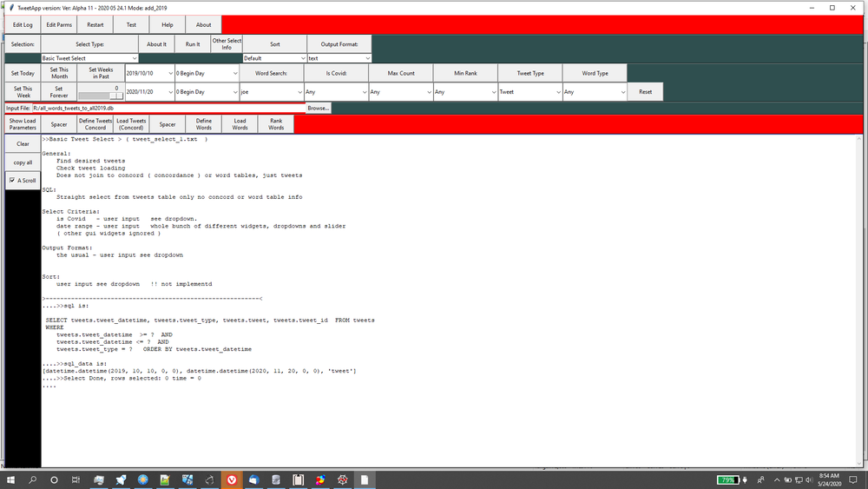This screenshot has width=868, height=489.
Task: Click Edit Log in the top bar
Action: tap(23, 25)
